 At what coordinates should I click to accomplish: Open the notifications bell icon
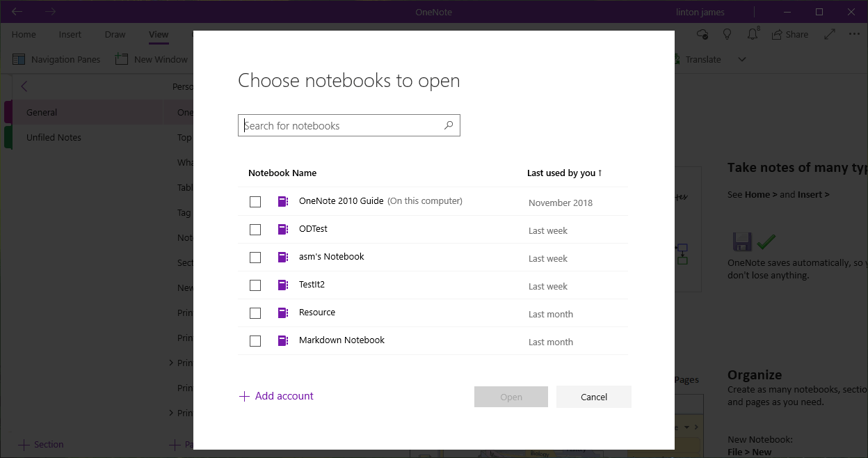point(753,34)
